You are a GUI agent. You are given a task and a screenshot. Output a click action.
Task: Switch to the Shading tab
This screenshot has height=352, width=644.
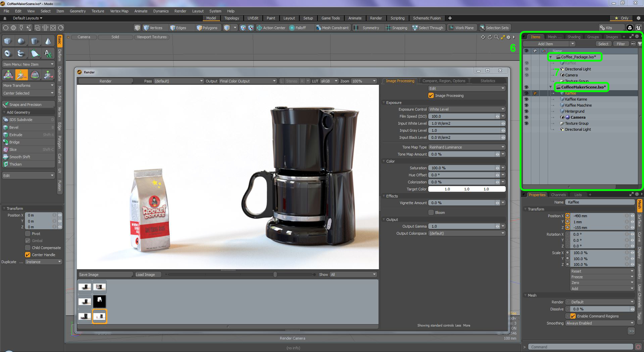(574, 37)
